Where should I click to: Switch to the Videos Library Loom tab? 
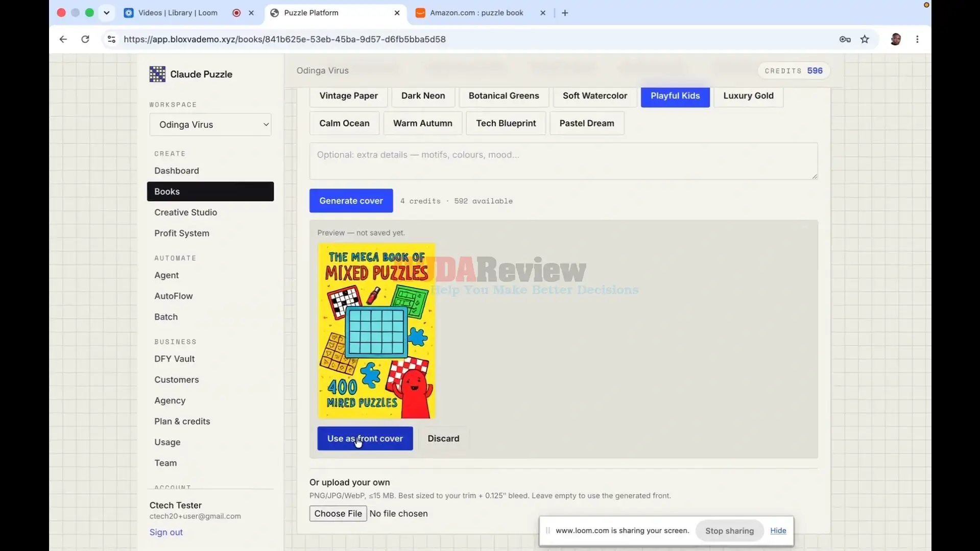(178, 13)
